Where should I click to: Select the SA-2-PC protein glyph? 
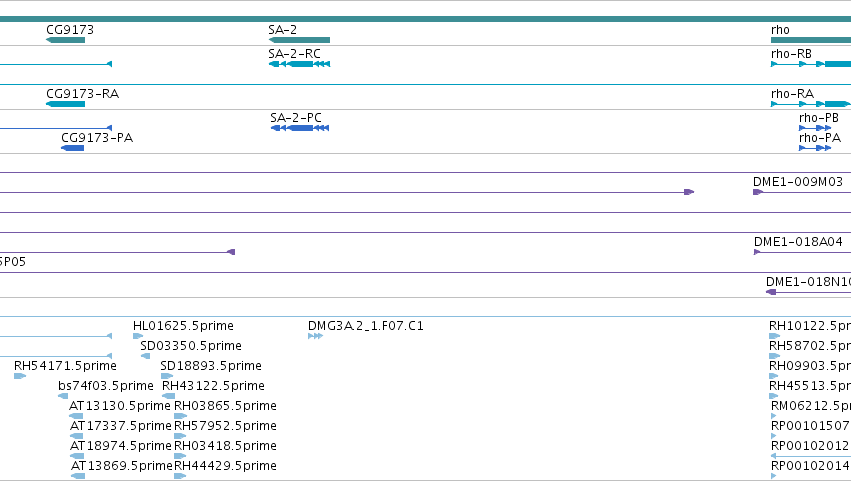click(x=300, y=128)
